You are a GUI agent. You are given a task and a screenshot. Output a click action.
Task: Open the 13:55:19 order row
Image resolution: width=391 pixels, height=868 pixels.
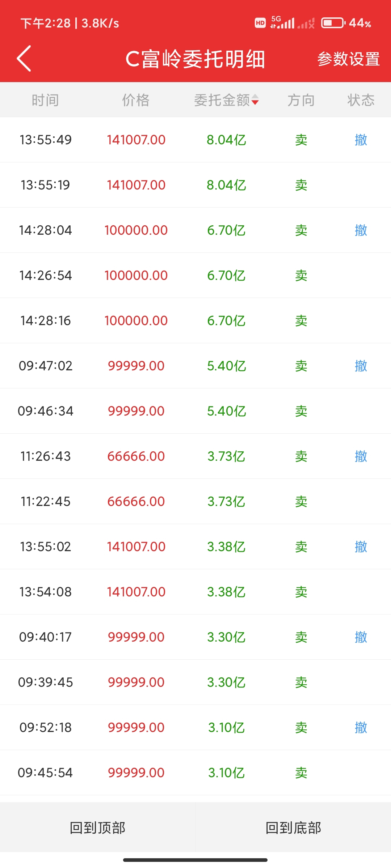pos(195,185)
